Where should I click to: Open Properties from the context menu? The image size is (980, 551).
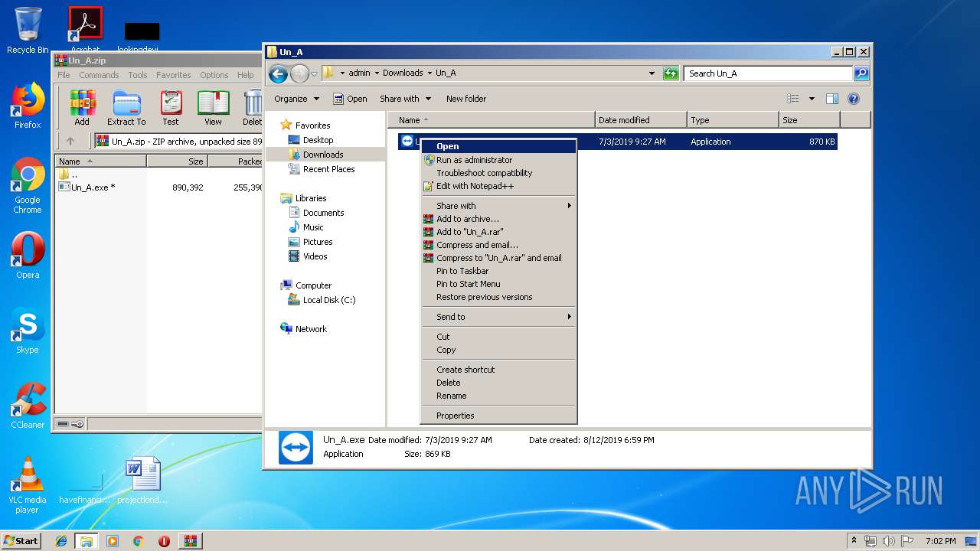point(498,416)
